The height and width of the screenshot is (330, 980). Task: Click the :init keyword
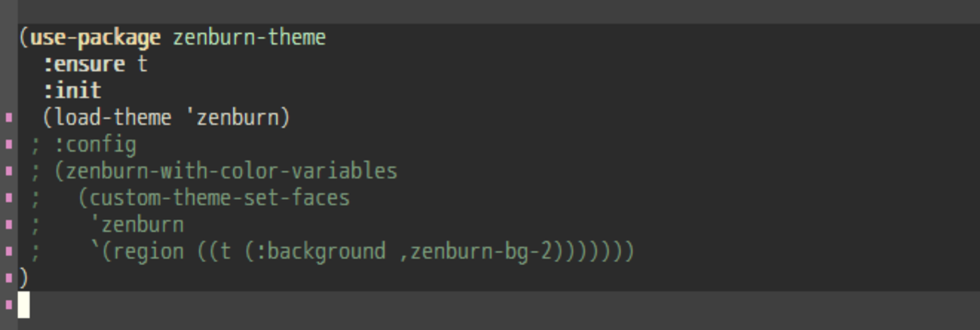pos(72,91)
